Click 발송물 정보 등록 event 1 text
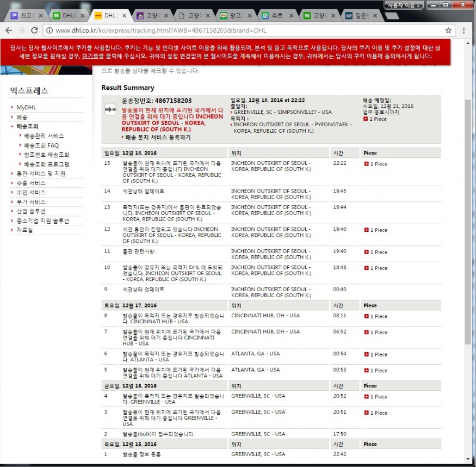The image size is (476, 467). [x=141, y=454]
